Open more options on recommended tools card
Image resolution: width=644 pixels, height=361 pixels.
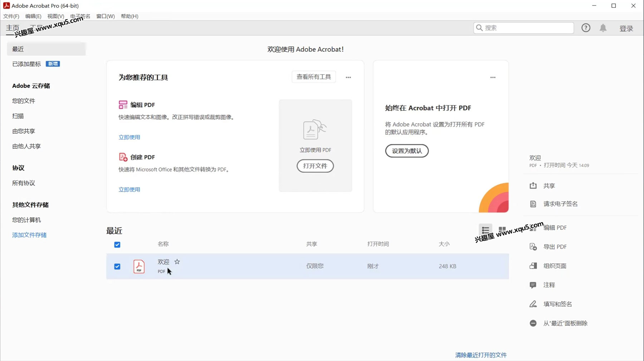coord(348,77)
